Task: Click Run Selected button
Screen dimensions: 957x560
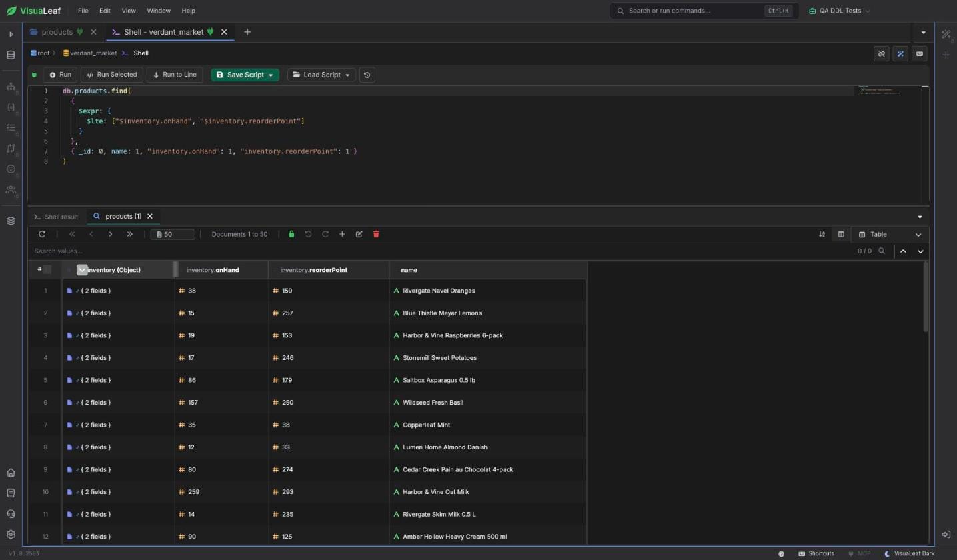Action: pyautogui.click(x=112, y=75)
